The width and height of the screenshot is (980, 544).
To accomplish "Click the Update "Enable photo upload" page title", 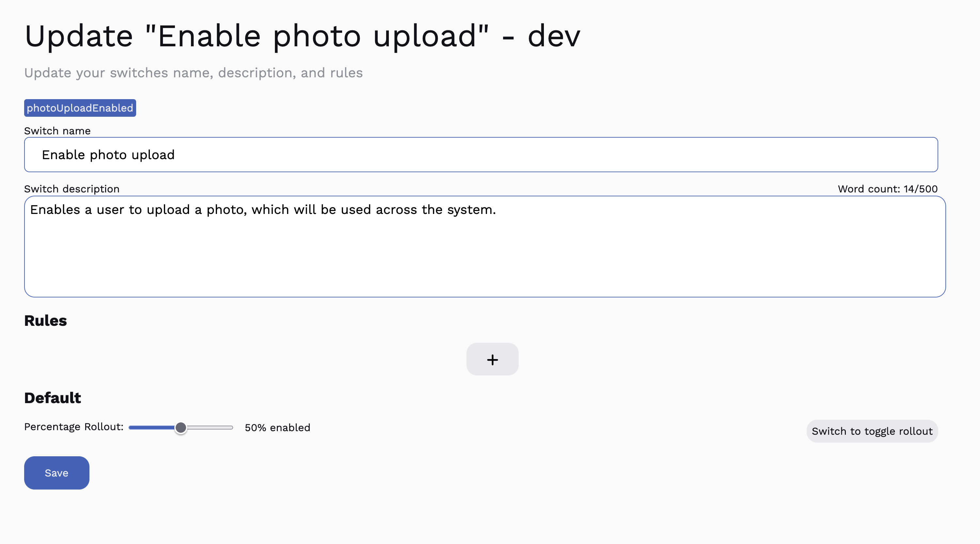I will 302,36.
